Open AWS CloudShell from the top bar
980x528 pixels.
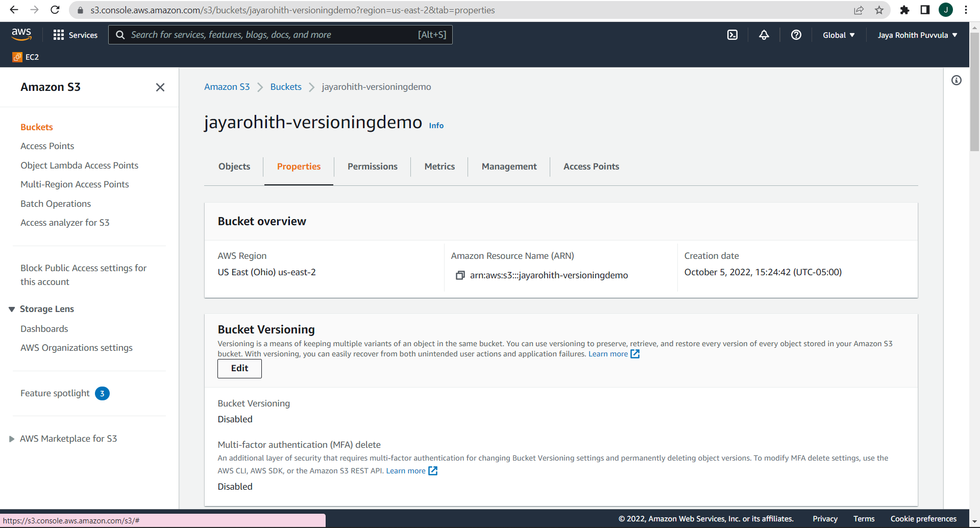(x=733, y=35)
